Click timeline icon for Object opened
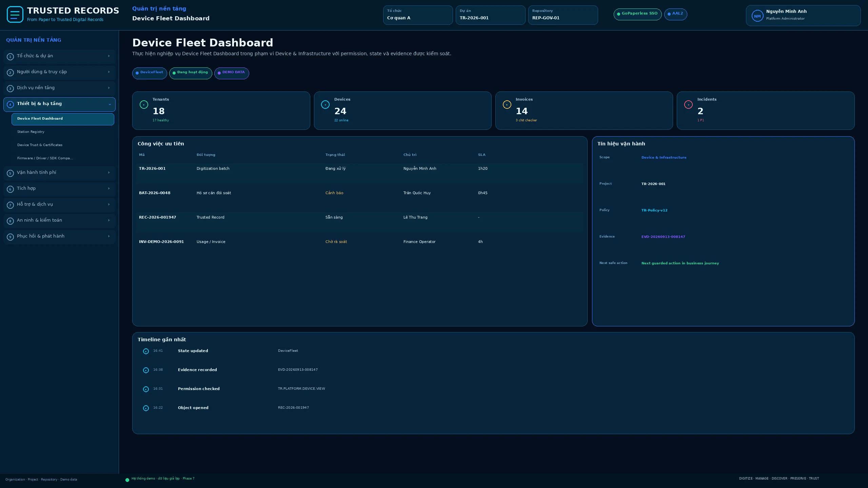Viewport: 868px width, 488px height. (146, 408)
